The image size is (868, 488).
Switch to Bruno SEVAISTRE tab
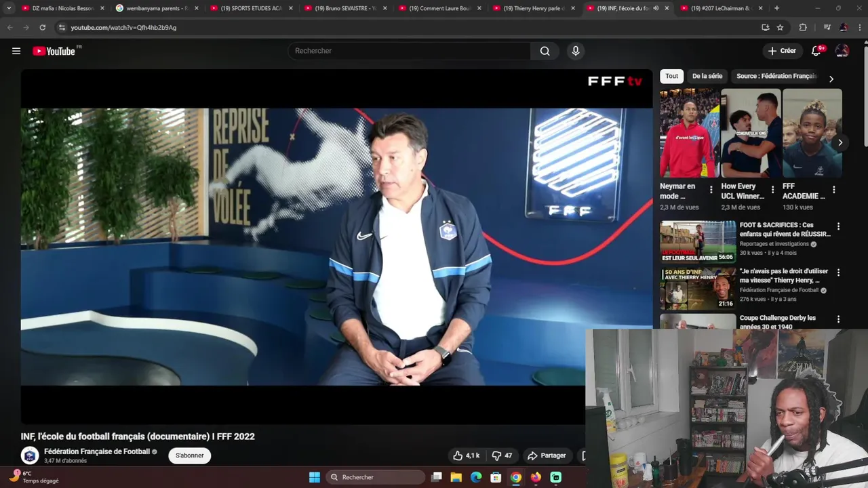tap(345, 8)
